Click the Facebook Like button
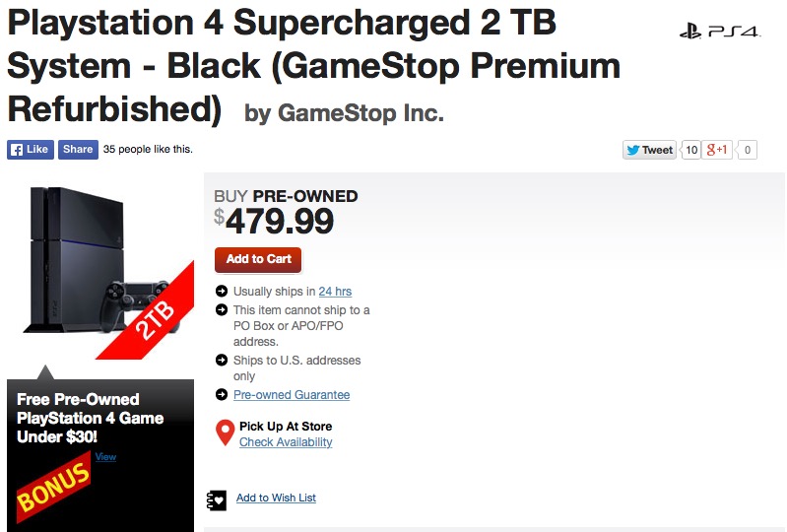Viewport: 787px width, 532px height. click(x=30, y=150)
